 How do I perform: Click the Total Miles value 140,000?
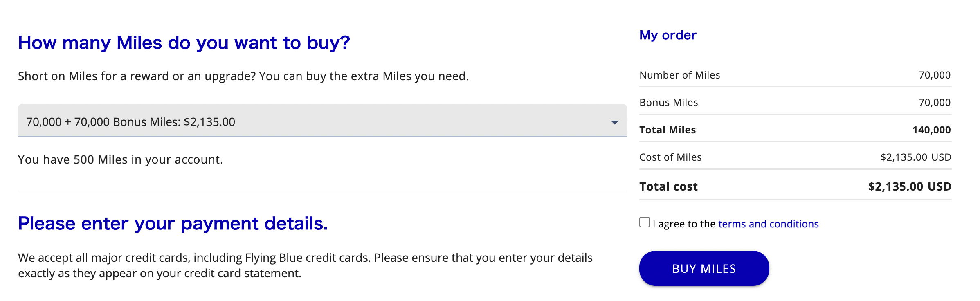click(931, 130)
